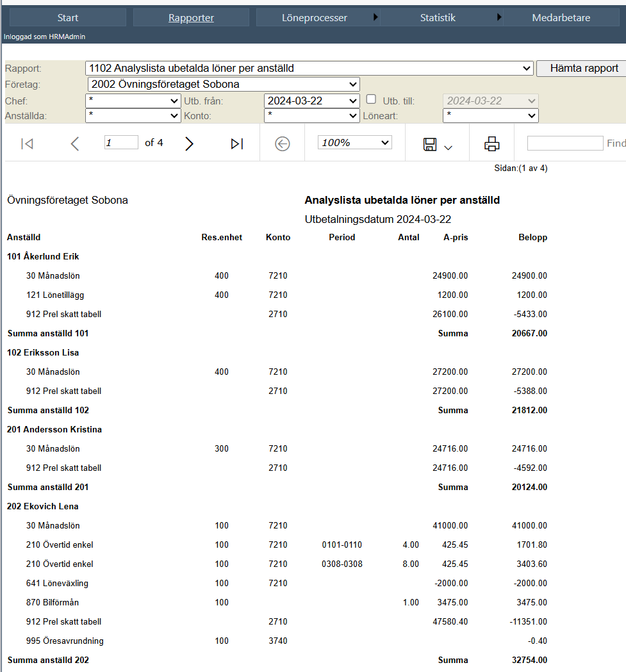The image size is (626, 672).
Task: Open the Företag company dropdown
Action: click(x=224, y=84)
